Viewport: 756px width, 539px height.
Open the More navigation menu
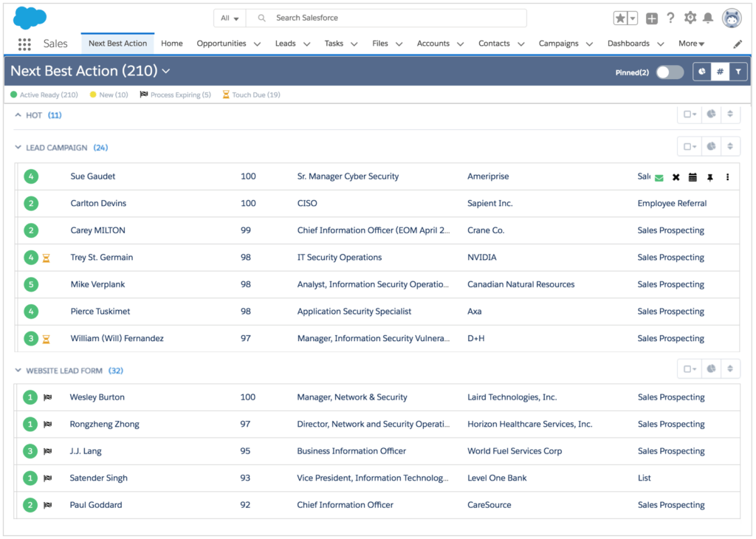[691, 44]
